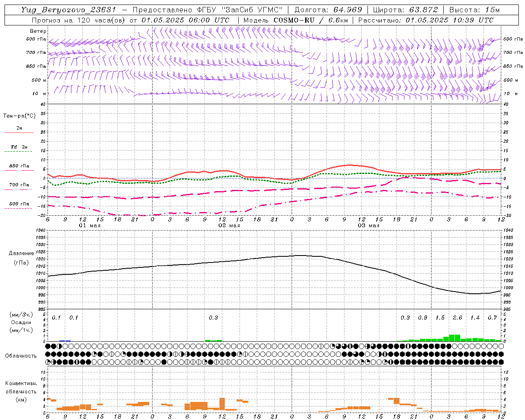Click the Облачность cloudiness label
The image size is (525, 420).
[x=21, y=356]
